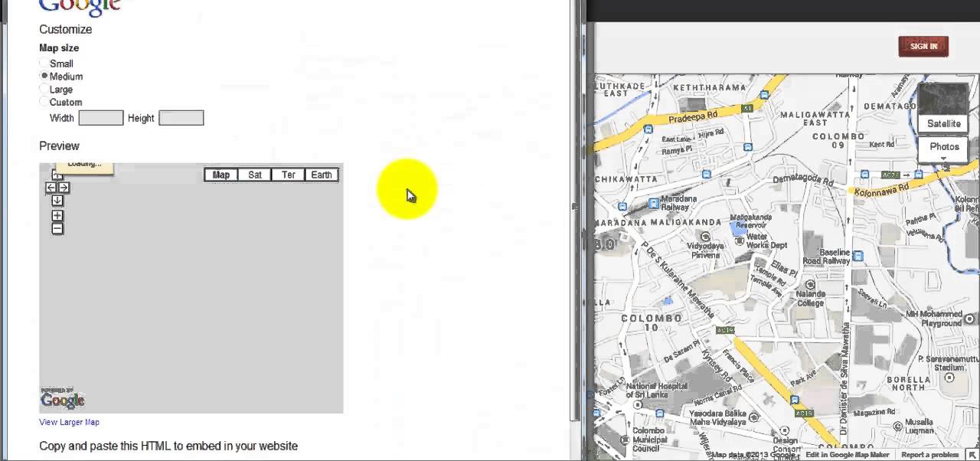Click the Edit in Google Map Maker link
980x461 pixels.
(847, 455)
